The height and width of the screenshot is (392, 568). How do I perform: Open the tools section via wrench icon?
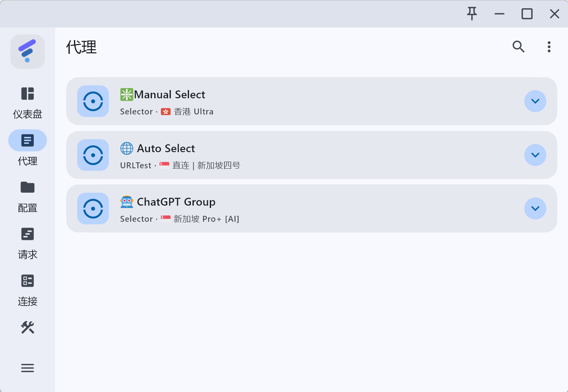pos(27,328)
